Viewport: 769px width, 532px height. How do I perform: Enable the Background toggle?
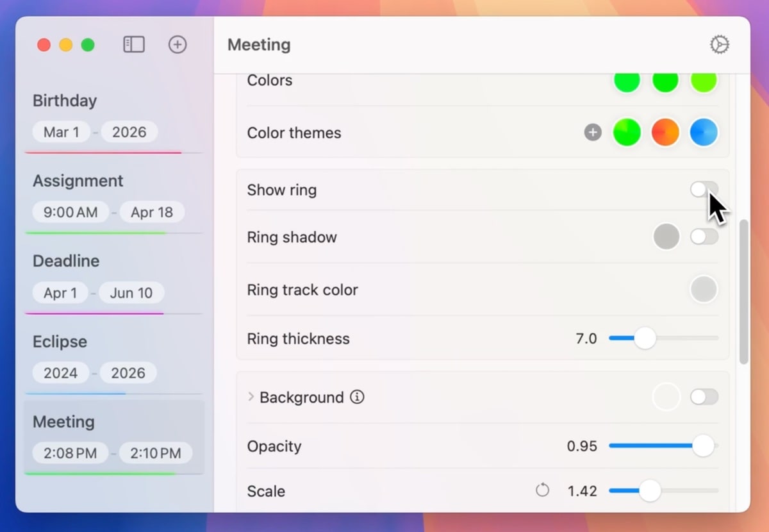[x=704, y=397]
